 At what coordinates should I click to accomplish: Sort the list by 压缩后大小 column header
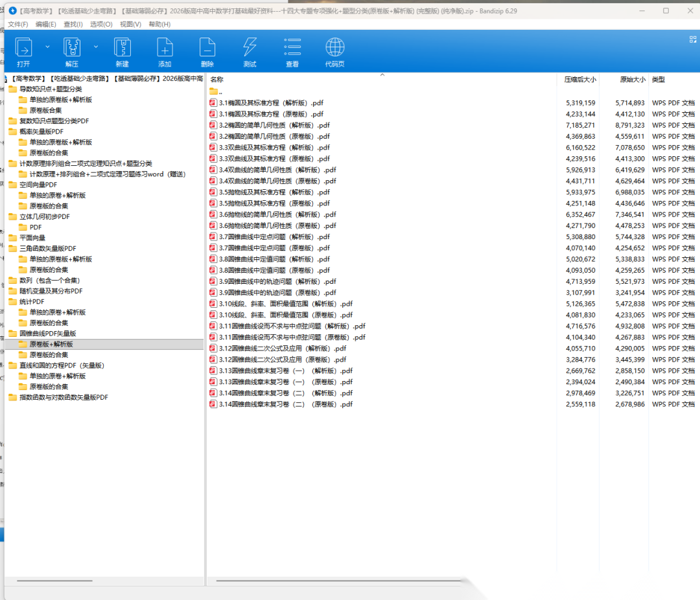click(579, 80)
